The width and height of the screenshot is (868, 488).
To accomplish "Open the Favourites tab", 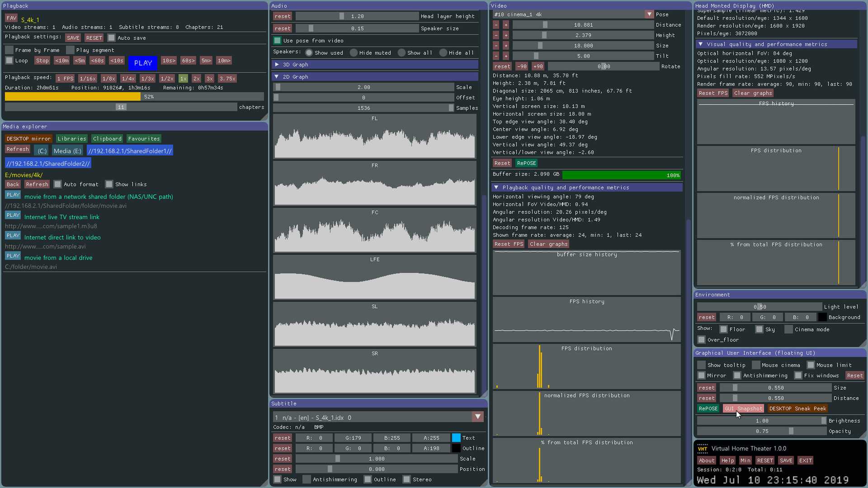I will pos(143,139).
